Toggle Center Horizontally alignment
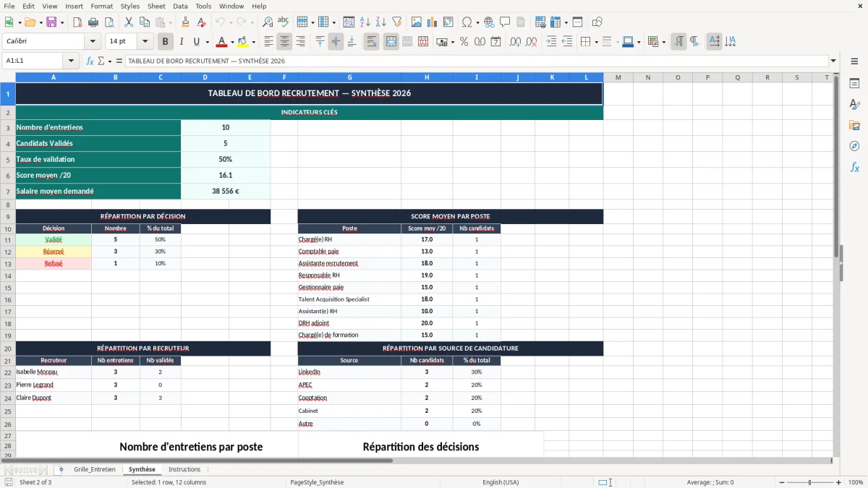 coord(285,42)
